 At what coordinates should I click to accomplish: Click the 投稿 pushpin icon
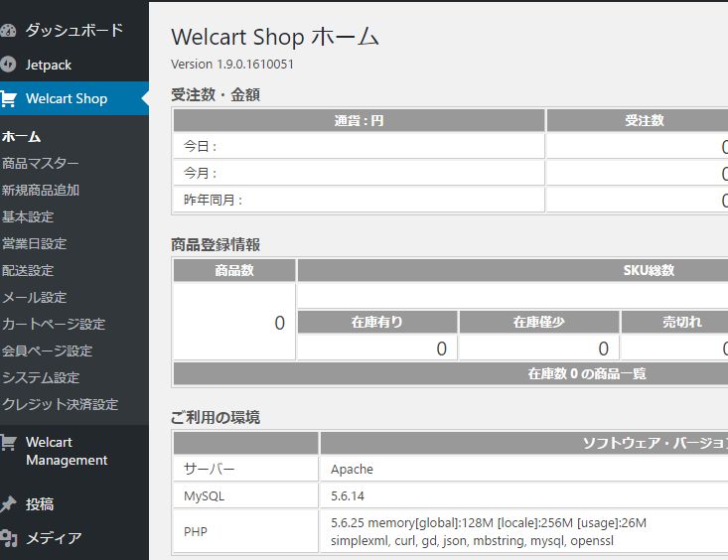coord(8,504)
